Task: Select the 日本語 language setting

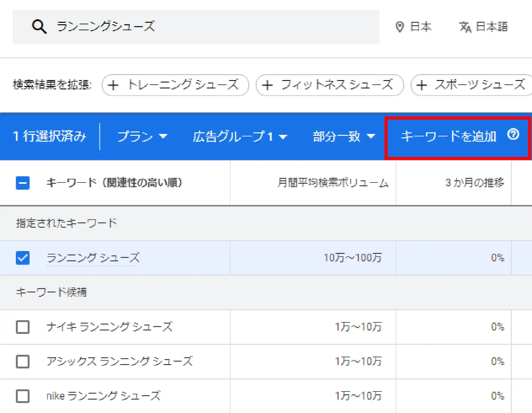Action: [x=484, y=27]
